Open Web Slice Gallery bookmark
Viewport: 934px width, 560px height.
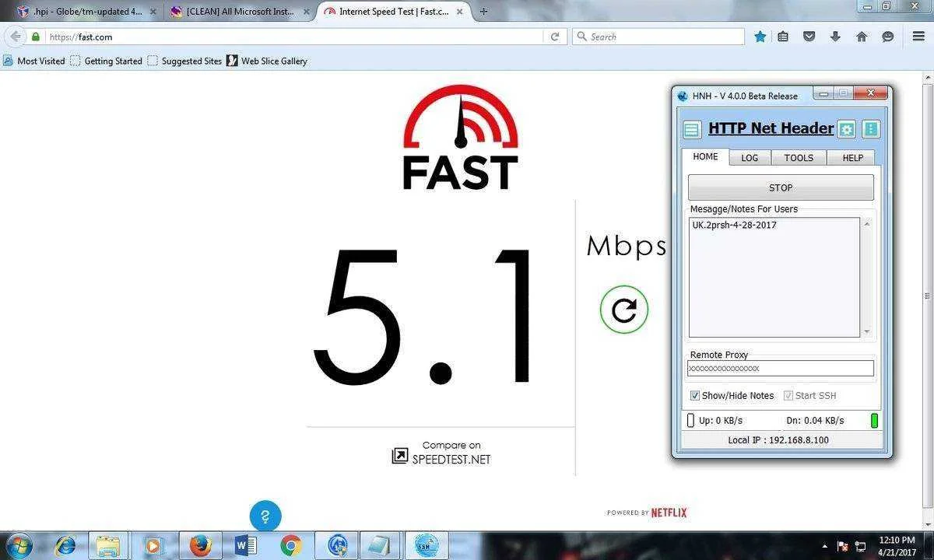267,61
